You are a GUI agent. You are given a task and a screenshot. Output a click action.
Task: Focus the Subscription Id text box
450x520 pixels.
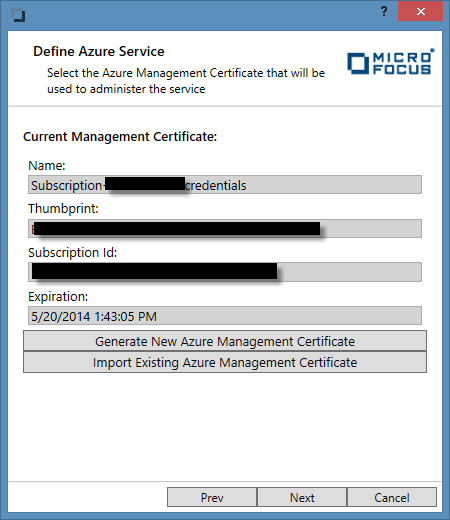(x=225, y=272)
